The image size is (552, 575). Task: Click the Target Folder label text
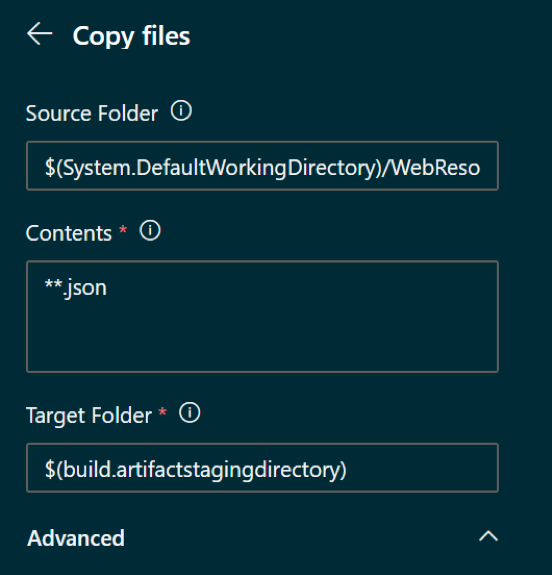point(89,415)
